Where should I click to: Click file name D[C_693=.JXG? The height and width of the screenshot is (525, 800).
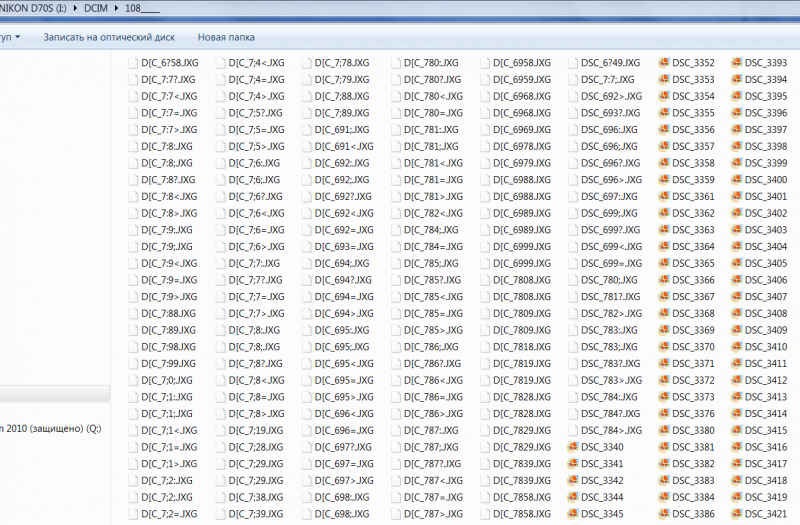pyautogui.click(x=344, y=247)
